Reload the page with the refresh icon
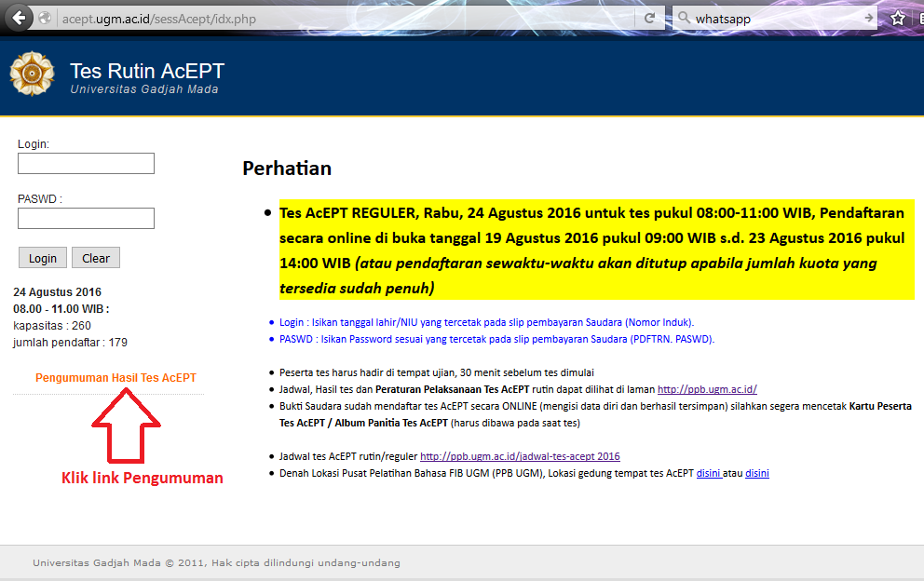The height and width of the screenshot is (581, 924). (x=649, y=19)
